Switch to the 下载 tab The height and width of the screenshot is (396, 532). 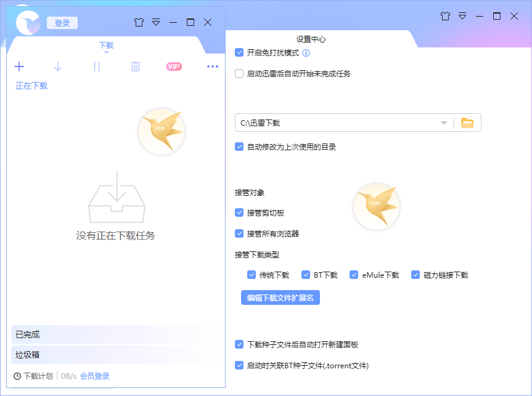point(106,46)
